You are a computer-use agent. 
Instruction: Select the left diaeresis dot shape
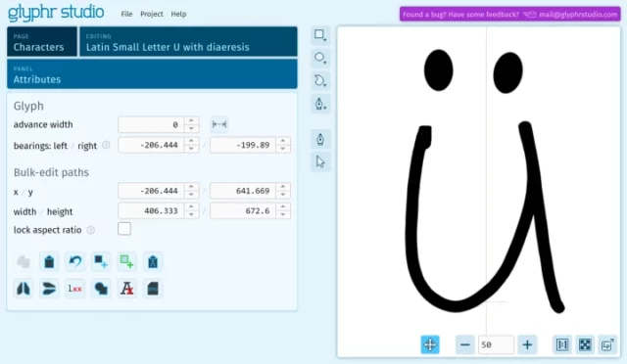click(x=438, y=70)
